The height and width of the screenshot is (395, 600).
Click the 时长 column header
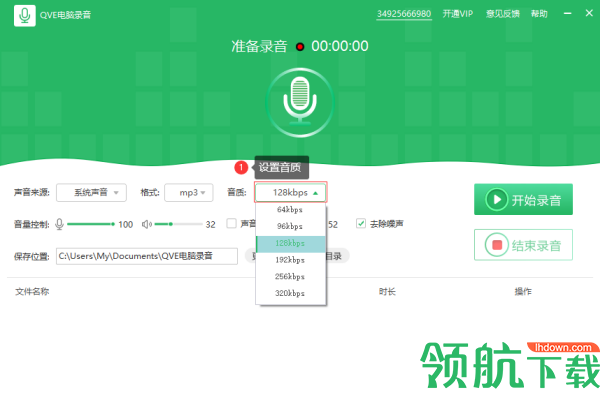click(x=387, y=292)
